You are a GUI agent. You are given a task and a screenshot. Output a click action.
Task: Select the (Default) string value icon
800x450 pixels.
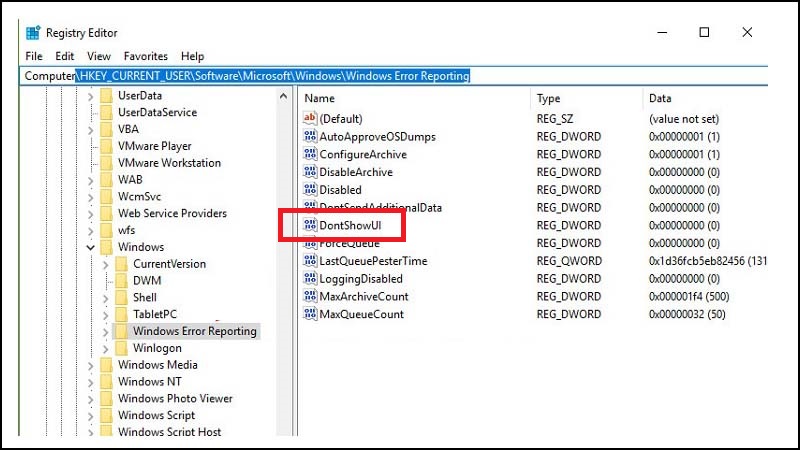point(310,118)
